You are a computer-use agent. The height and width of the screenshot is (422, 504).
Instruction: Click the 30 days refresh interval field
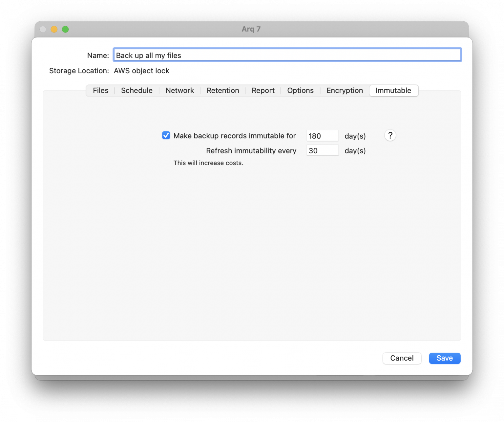tap(322, 150)
